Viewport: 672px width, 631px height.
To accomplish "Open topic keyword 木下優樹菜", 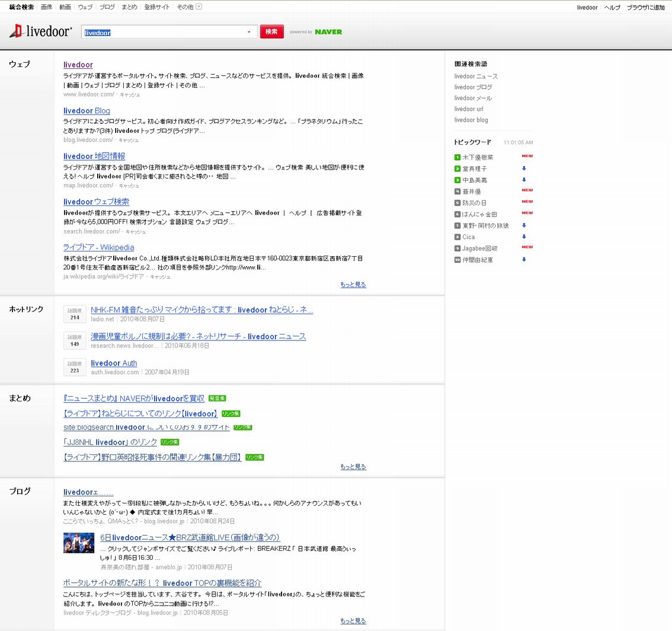I will click(x=478, y=157).
